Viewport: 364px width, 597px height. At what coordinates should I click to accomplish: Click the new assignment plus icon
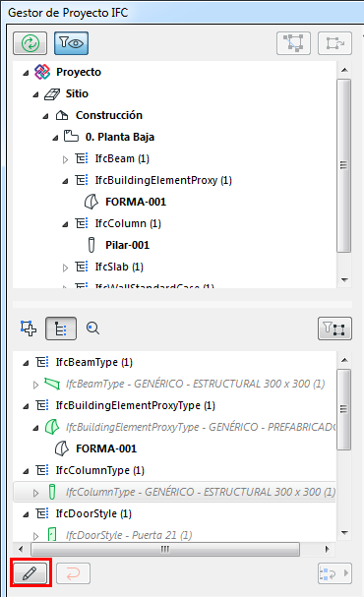pyautogui.click(x=29, y=328)
